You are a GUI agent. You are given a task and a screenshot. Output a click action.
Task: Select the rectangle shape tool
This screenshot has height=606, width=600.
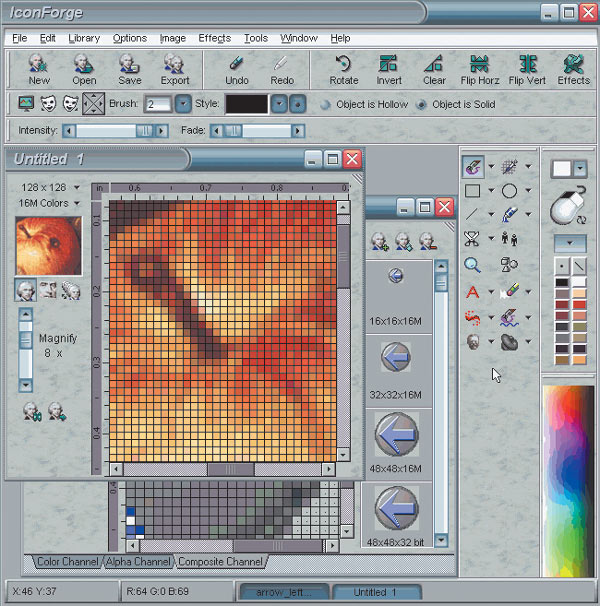pyautogui.click(x=472, y=191)
